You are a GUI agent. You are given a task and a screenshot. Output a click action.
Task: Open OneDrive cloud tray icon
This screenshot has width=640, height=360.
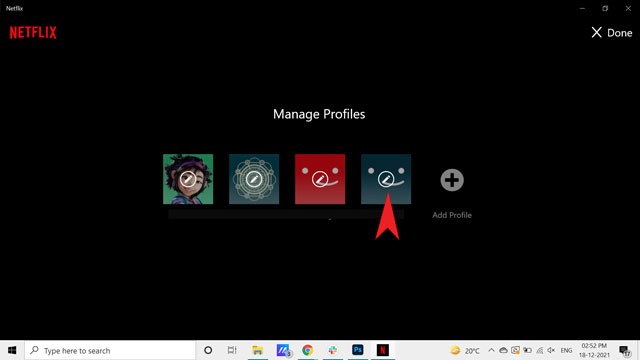(x=503, y=350)
